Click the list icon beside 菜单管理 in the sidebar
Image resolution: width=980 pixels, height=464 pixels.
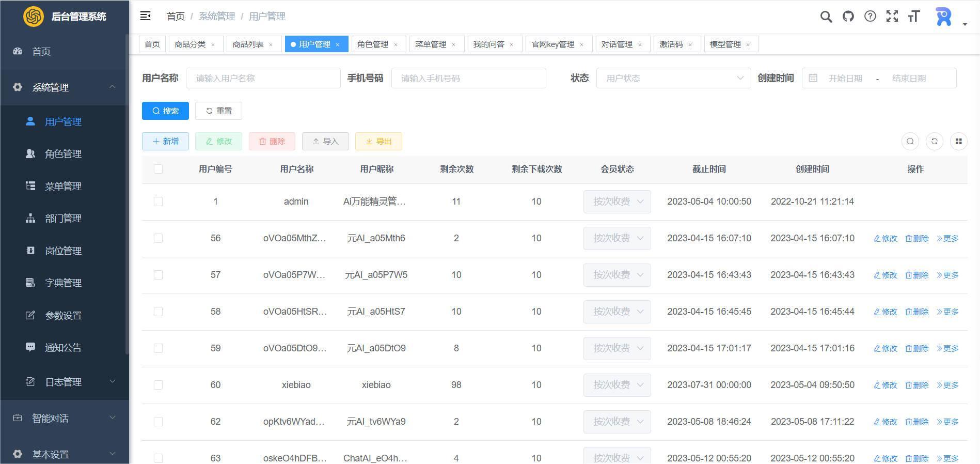(30, 186)
